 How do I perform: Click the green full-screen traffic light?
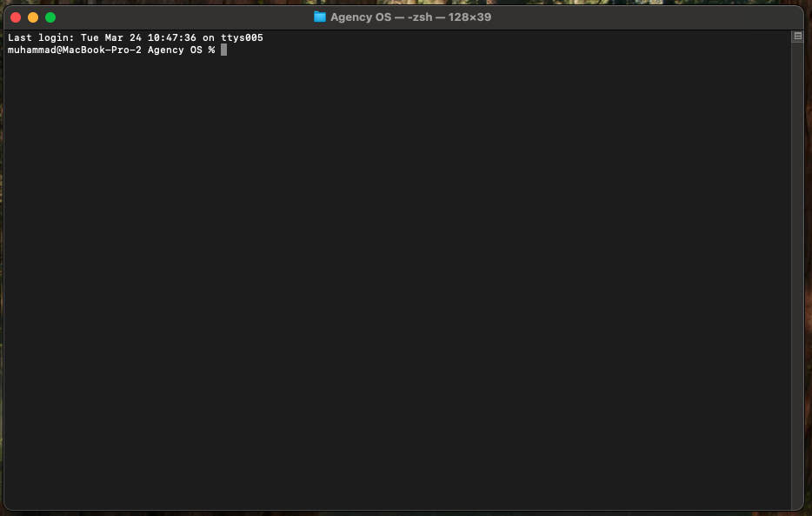(x=50, y=17)
